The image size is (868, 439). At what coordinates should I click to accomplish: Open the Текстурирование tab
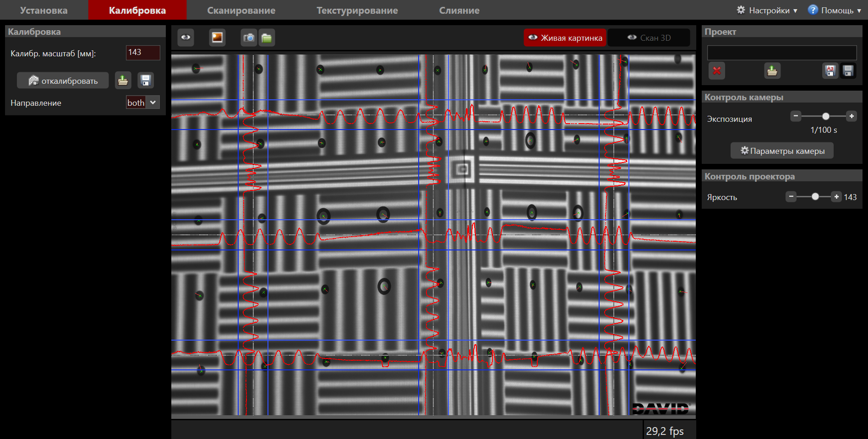pos(357,10)
